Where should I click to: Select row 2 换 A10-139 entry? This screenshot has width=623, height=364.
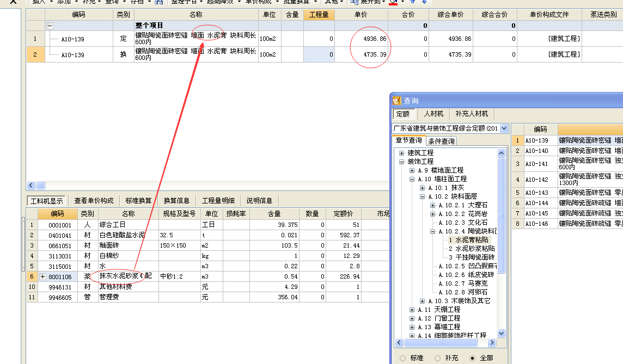pyautogui.click(x=73, y=55)
